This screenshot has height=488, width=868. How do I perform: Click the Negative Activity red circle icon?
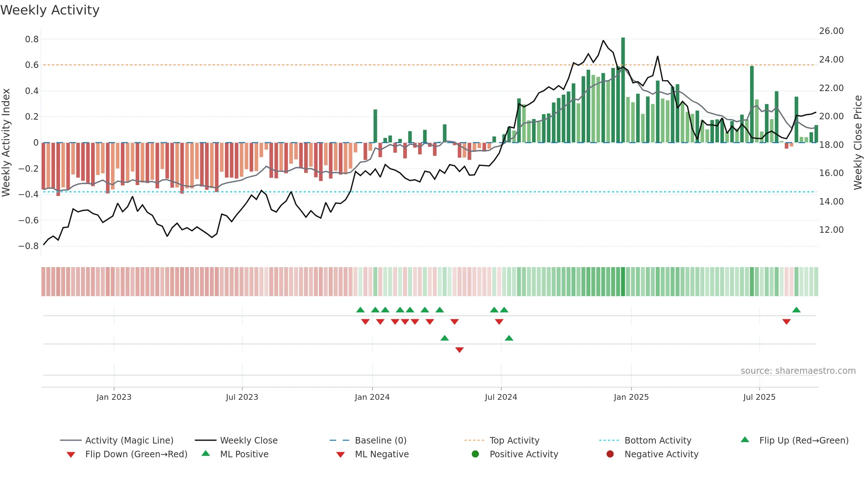pos(610,454)
